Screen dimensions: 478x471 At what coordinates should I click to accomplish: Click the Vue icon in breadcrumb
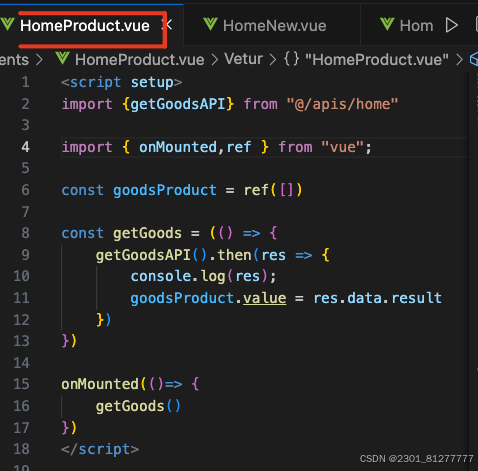click(x=63, y=58)
